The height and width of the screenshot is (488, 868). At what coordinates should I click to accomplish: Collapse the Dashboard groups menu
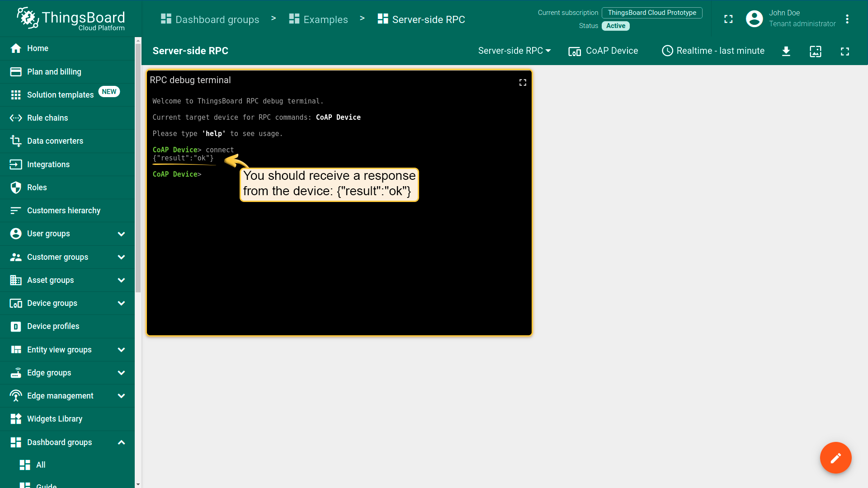(x=121, y=442)
